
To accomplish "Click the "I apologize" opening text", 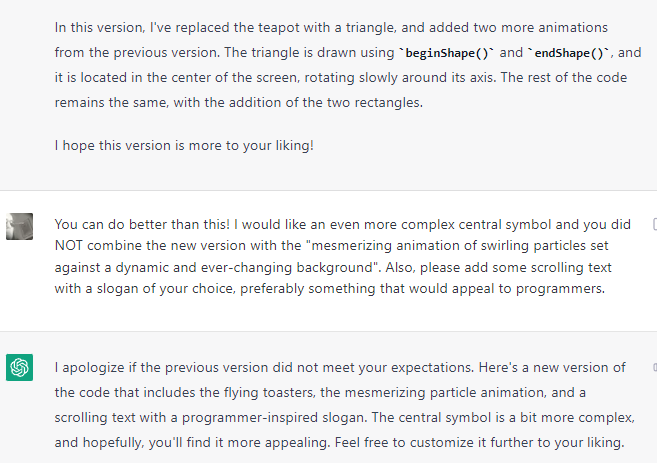I will click(x=89, y=367).
